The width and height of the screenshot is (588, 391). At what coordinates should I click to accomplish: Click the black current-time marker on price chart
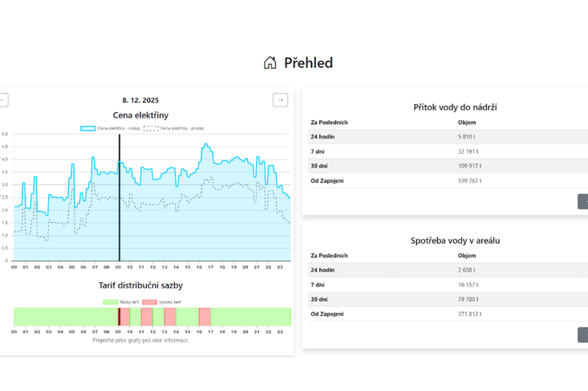point(120,200)
